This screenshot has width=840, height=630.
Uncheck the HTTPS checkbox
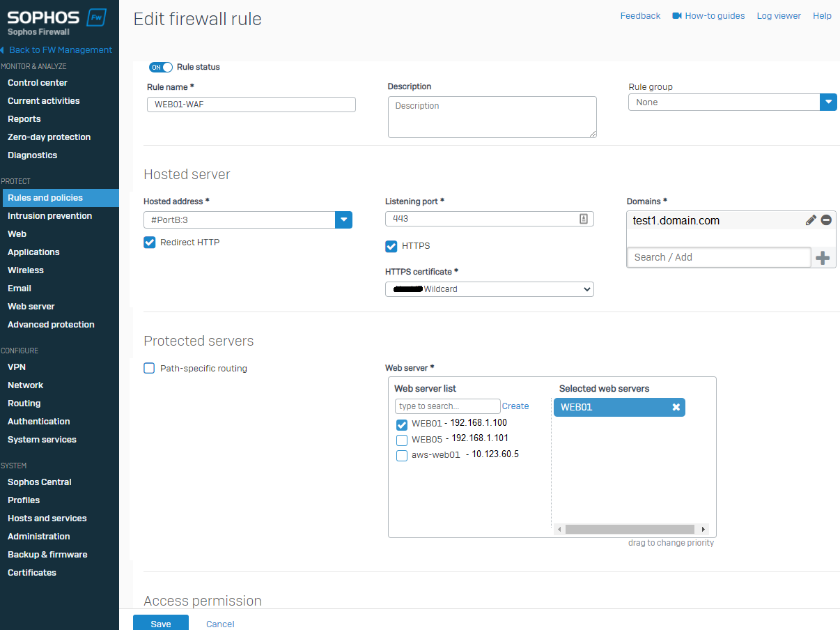tap(391, 246)
